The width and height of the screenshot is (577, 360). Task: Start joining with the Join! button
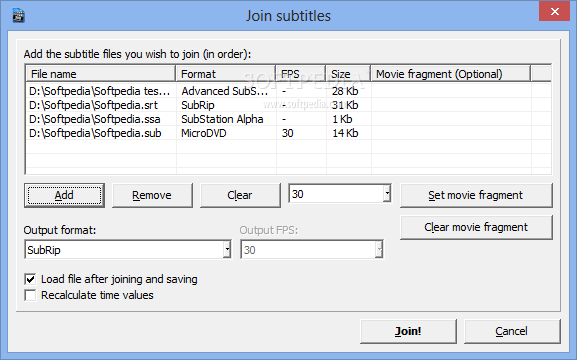pos(408,331)
